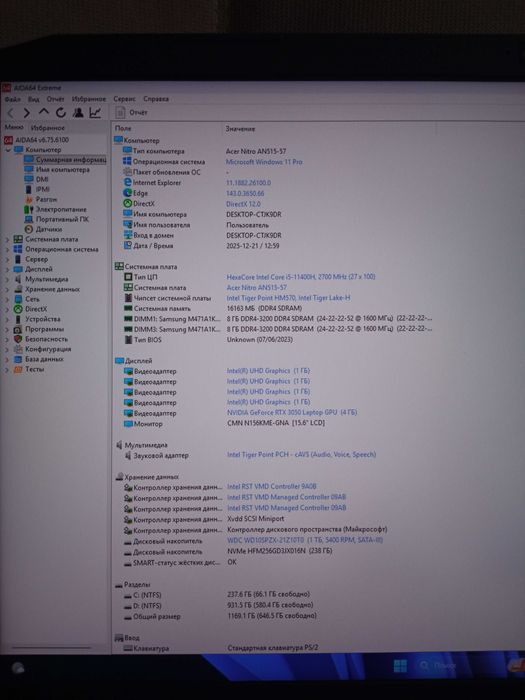Click the Портативный ПК laptop icon

click(29, 219)
